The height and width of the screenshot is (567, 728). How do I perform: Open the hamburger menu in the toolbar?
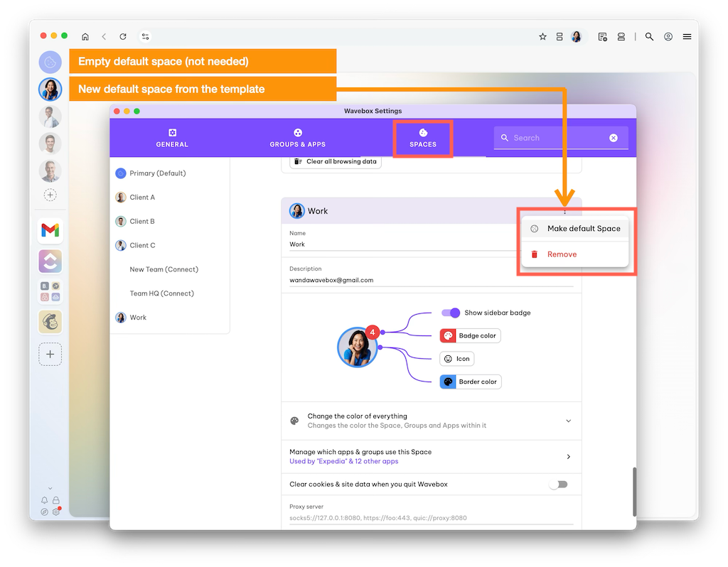tap(687, 37)
